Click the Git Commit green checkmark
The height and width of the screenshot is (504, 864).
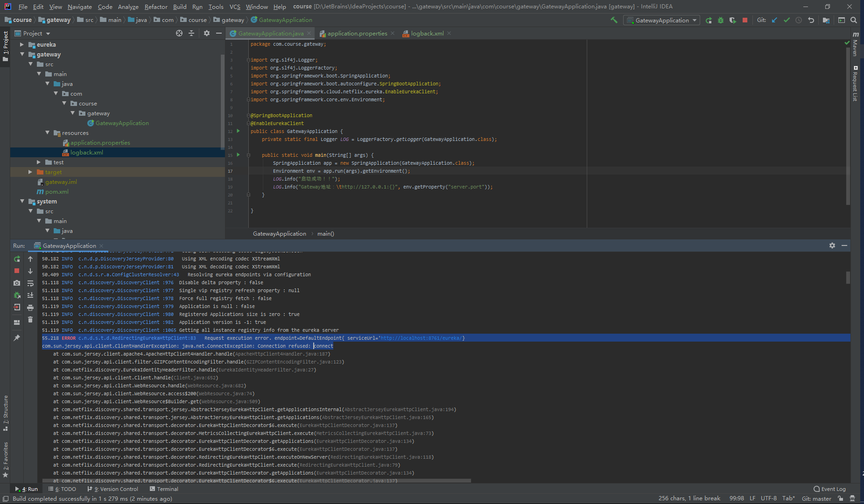coord(787,20)
